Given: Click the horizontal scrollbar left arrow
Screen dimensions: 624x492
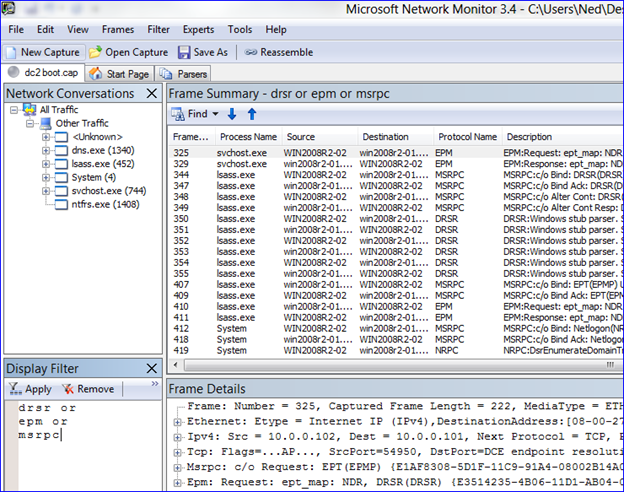Looking at the screenshot, I should [x=176, y=365].
